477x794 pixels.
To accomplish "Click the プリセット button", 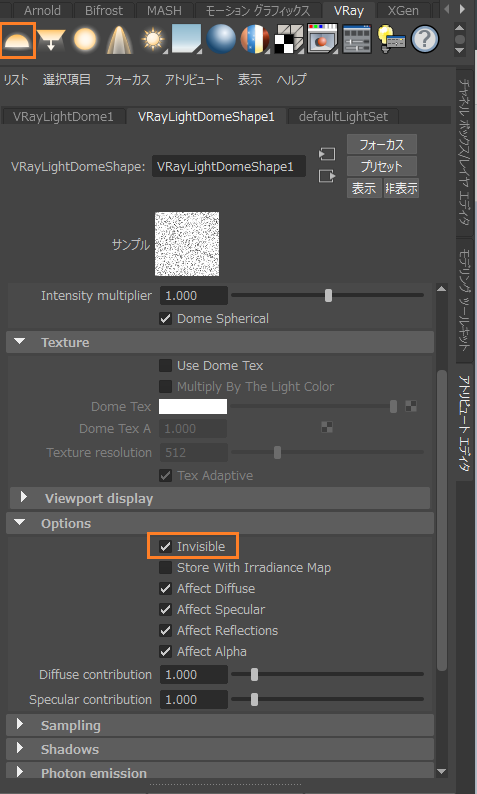I will (382, 167).
